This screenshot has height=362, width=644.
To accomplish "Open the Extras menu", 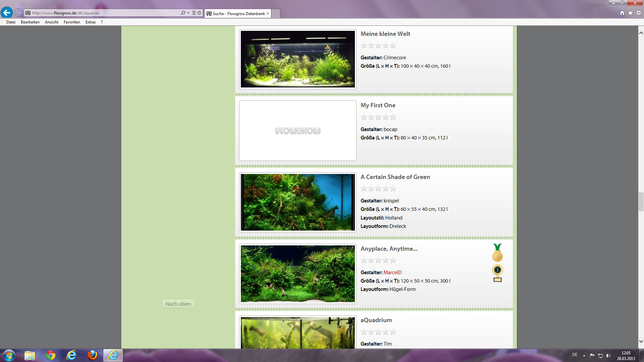I will coord(91,22).
